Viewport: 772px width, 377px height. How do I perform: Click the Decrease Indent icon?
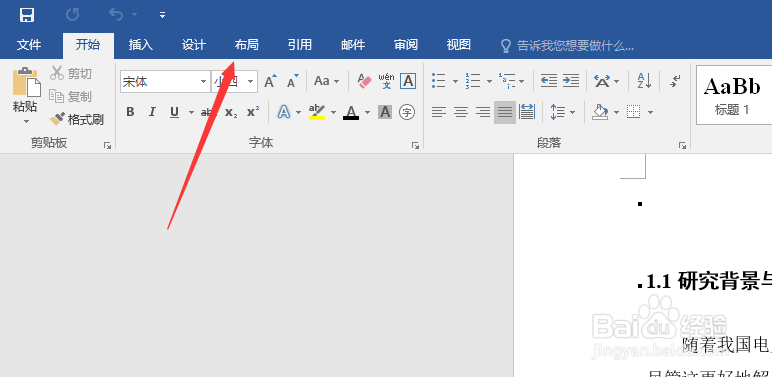pyautogui.click(x=548, y=81)
